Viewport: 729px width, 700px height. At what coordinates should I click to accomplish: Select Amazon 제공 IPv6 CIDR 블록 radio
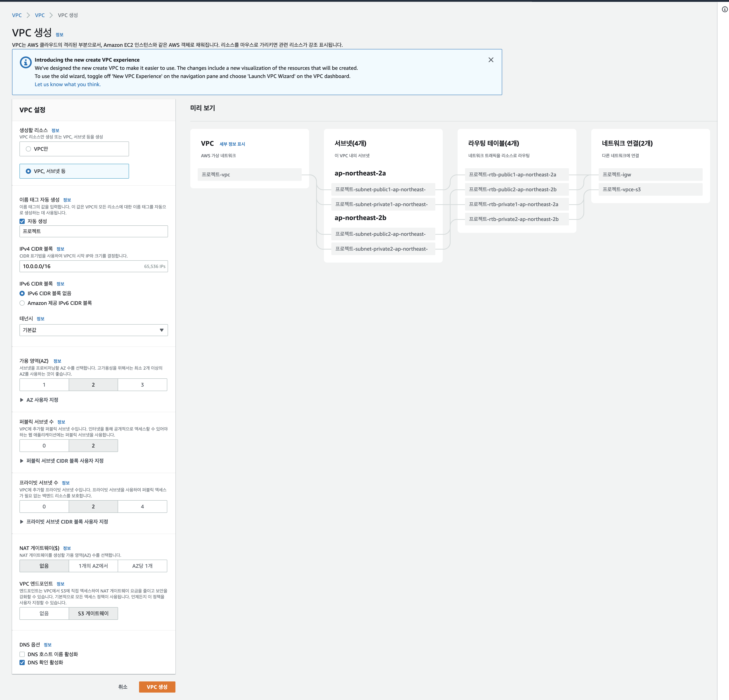22,303
